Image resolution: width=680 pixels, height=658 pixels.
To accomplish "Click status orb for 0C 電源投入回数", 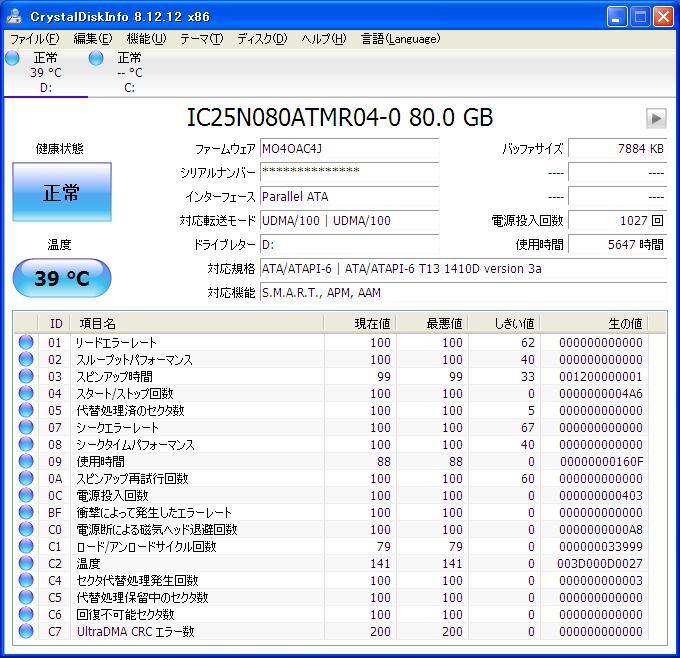I will (26, 495).
